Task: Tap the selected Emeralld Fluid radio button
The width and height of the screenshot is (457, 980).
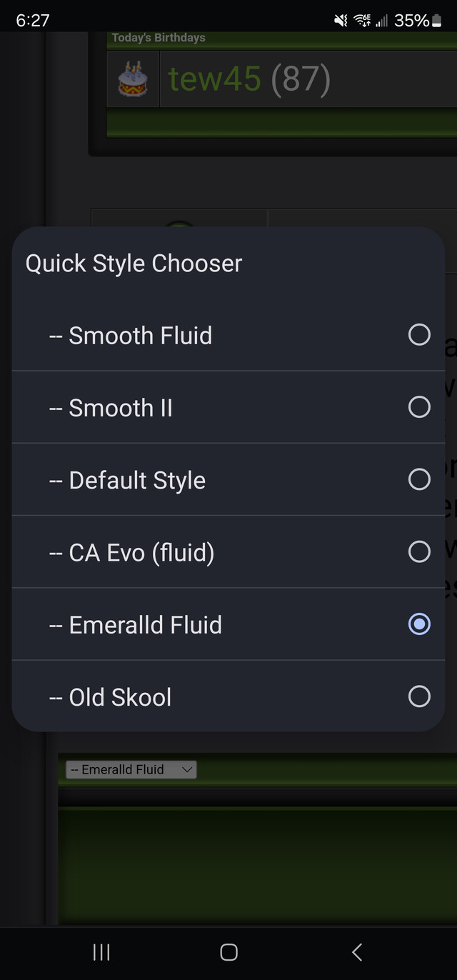Action: 419,624
